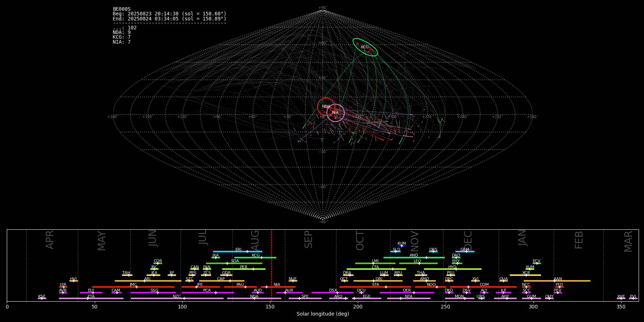The width and height of the screenshot is (644, 322).
Task: Click the red dashed current solar longitude line
Action: coord(272,265)
